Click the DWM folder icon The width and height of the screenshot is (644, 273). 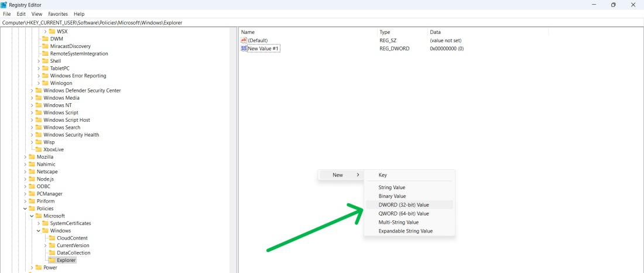[x=46, y=39]
